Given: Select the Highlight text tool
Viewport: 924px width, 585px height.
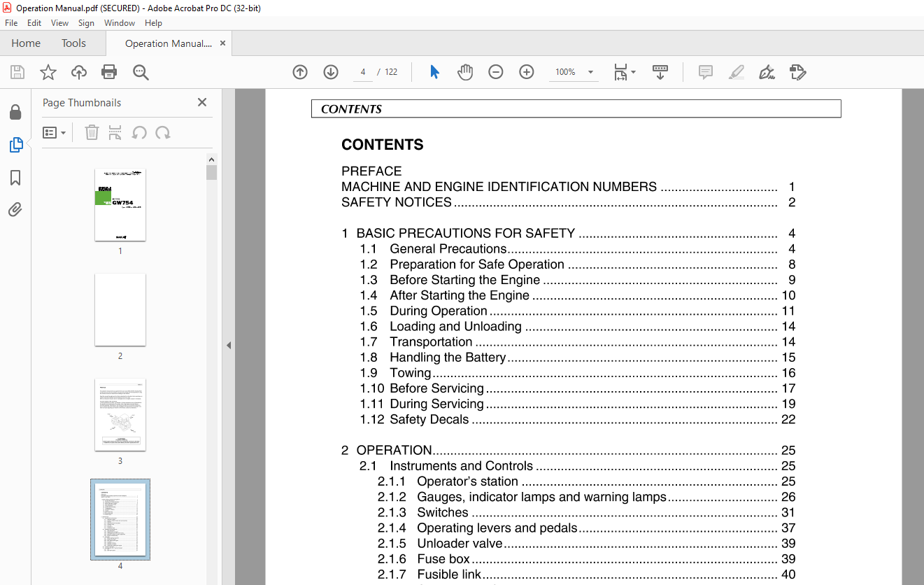Looking at the screenshot, I should pos(736,72).
